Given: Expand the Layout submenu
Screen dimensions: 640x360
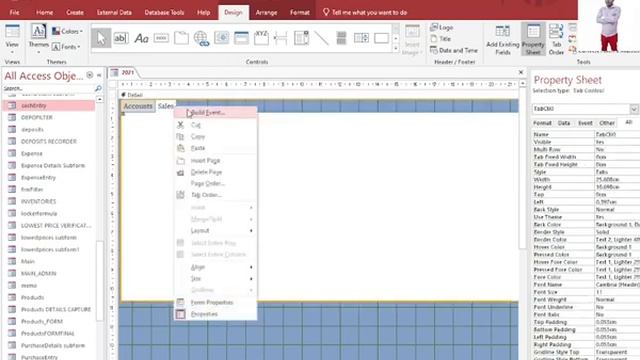Looking at the screenshot, I should 216,231.
